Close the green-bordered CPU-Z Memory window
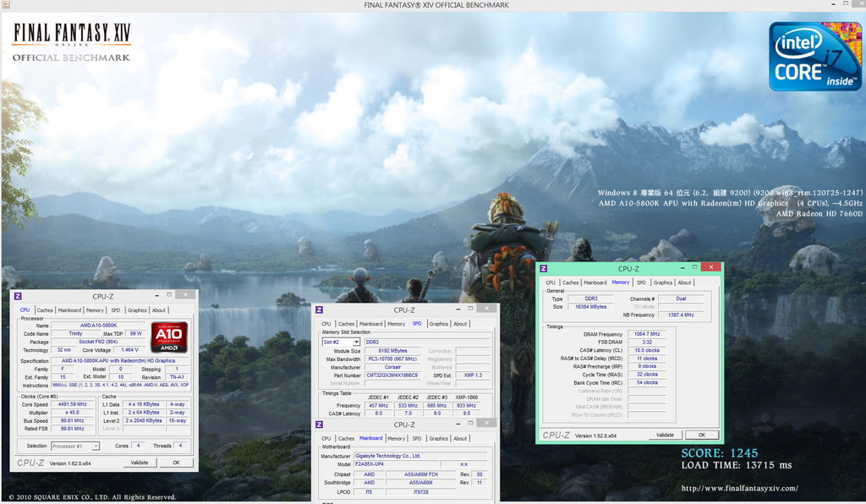866x504 pixels. 712,269
